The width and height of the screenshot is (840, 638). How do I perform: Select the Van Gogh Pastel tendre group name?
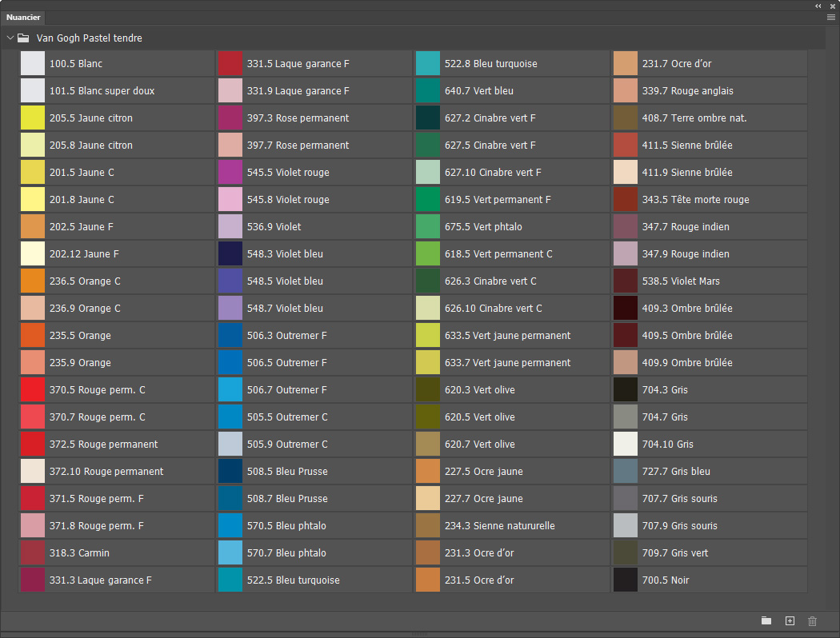[89, 38]
